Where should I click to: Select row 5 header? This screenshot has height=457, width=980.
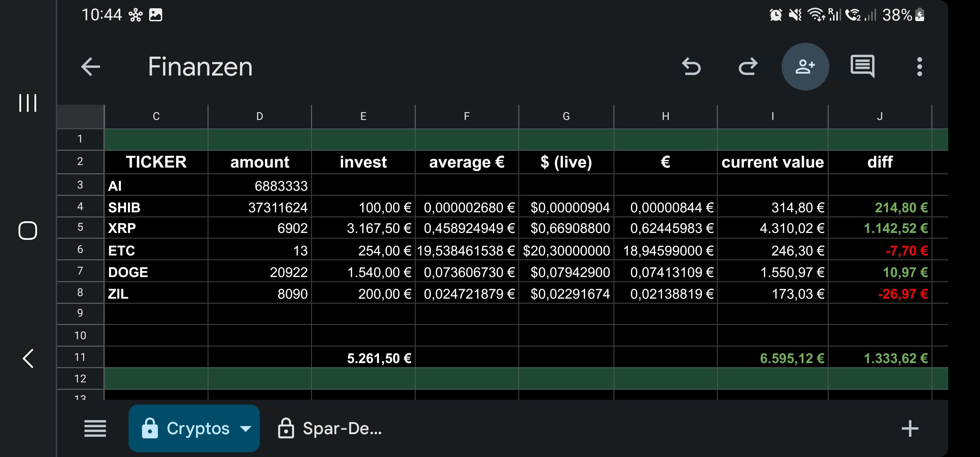click(80, 228)
